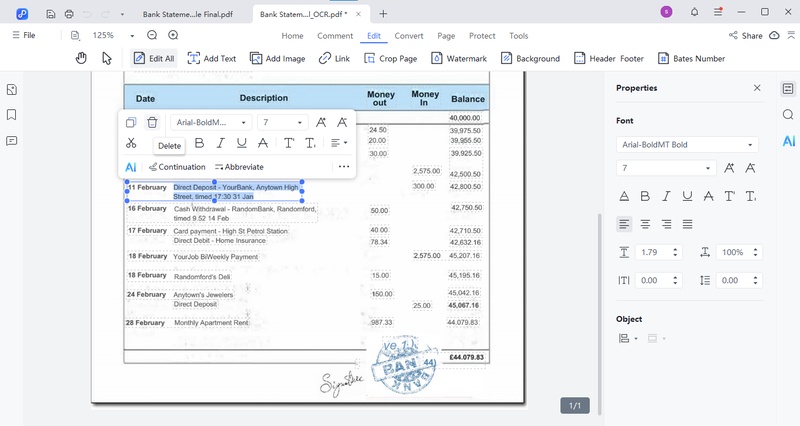800x426 pixels.
Task: Open the alignment dropdown in the floating toolbar
Action: point(339,143)
